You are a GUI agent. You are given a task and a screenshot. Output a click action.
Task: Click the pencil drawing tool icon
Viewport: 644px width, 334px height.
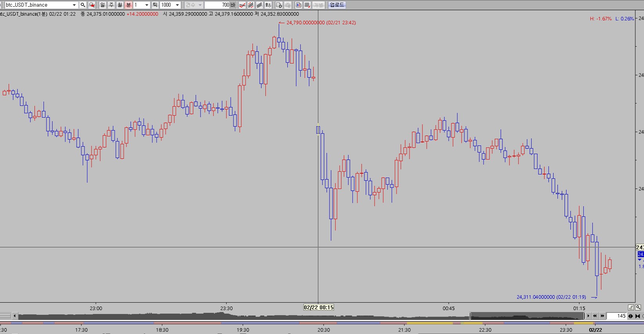631,307
